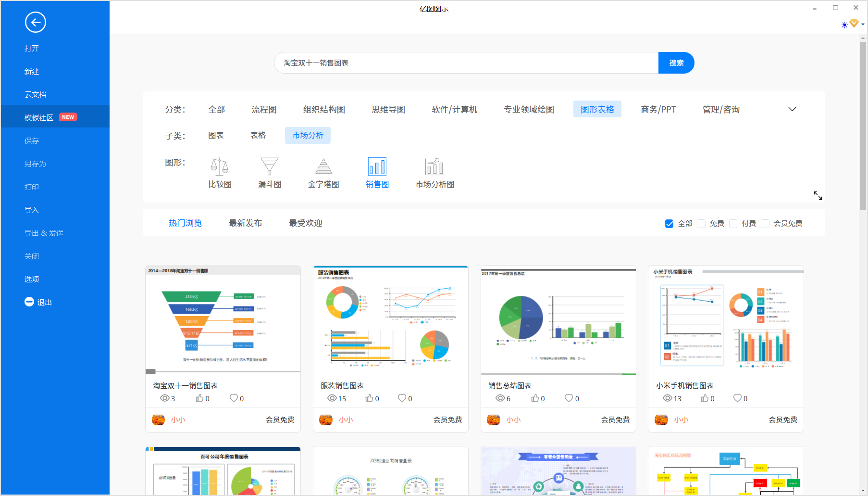Open 服装销售图表 template thumbnail
The height and width of the screenshot is (496, 868).
(391, 320)
